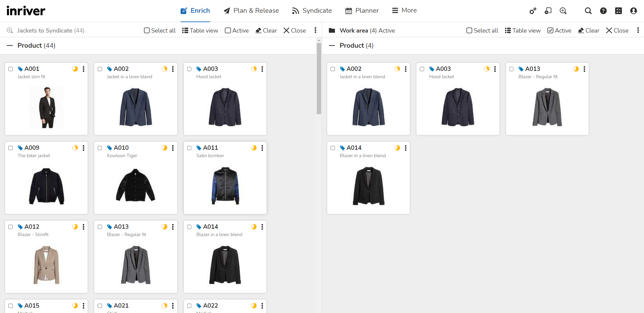
Task: Open kebab menu on left A002 card
Action: [x=173, y=69]
